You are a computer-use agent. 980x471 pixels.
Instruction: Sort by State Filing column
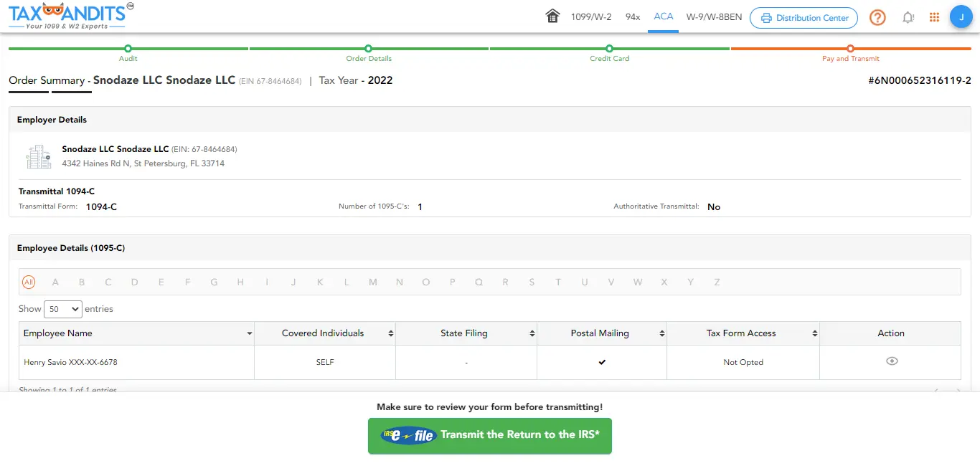[466, 333]
